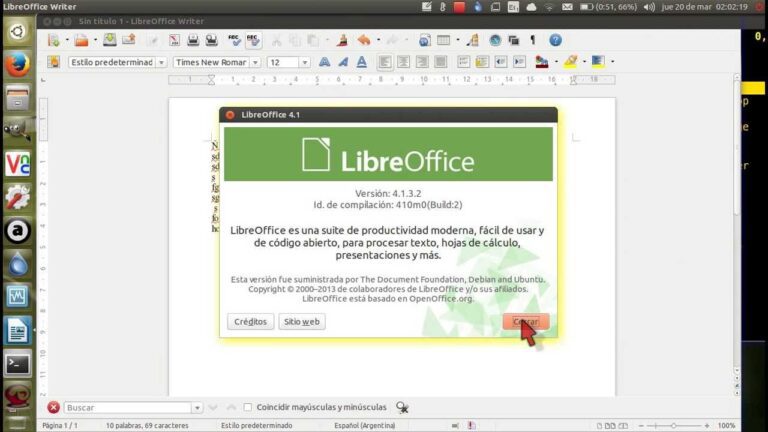Image resolution: width=768 pixels, height=432 pixels.
Task: Toggle Bold formatting
Action: click(x=324, y=62)
